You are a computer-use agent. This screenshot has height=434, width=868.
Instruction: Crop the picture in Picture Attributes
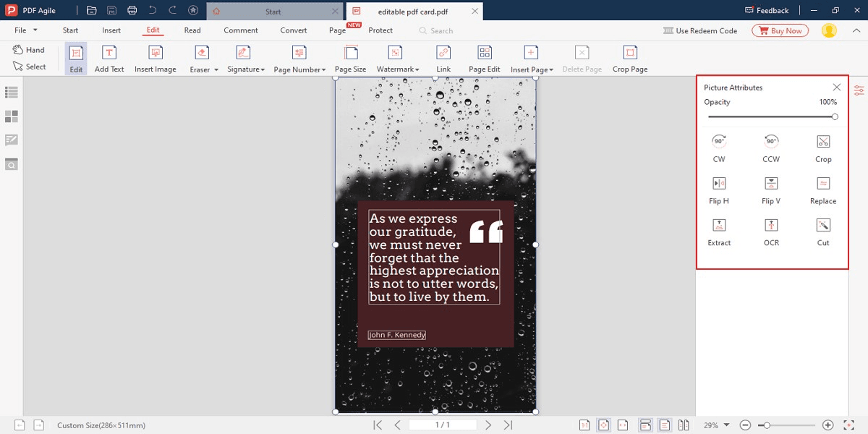(x=823, y=149)
